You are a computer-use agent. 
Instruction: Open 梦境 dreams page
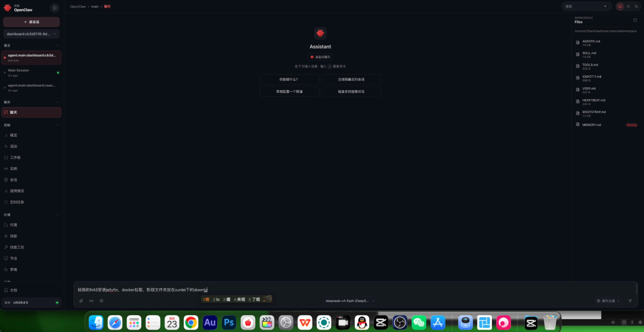(x=31, y=269)
